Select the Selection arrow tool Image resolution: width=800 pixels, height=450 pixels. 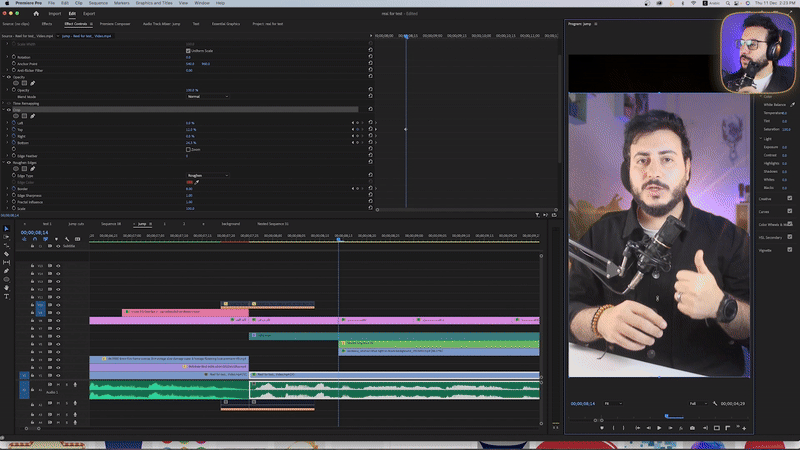tap(6, 229)
